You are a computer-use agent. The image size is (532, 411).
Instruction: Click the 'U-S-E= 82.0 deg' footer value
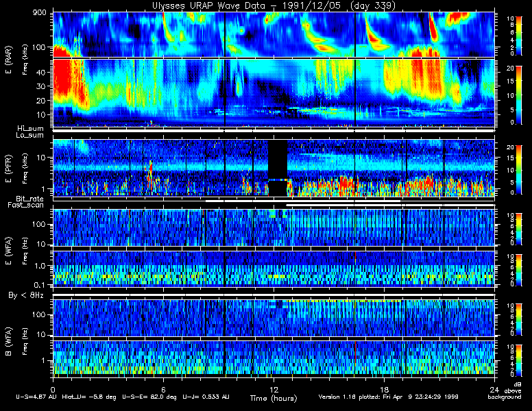149,397
